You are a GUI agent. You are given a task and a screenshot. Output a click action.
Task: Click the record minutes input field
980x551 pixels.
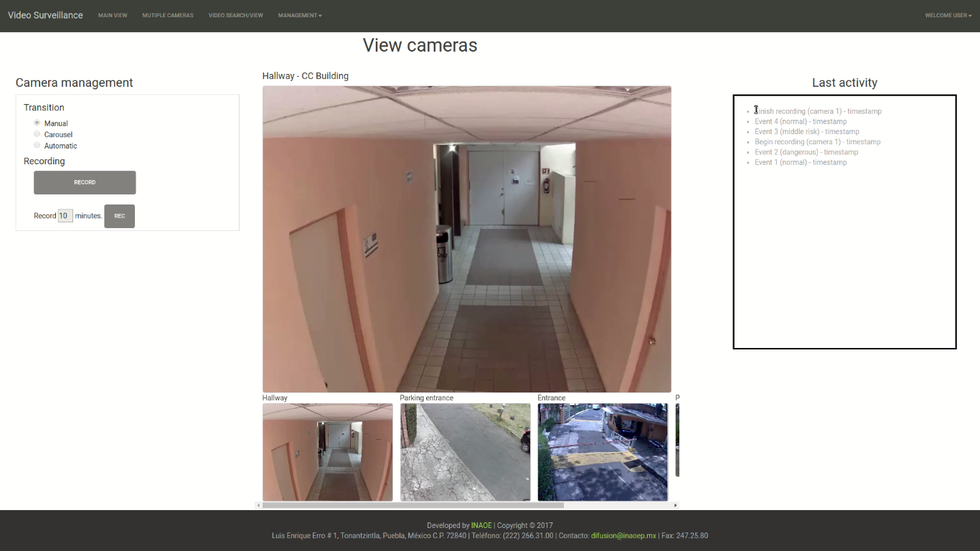(65, 215)
